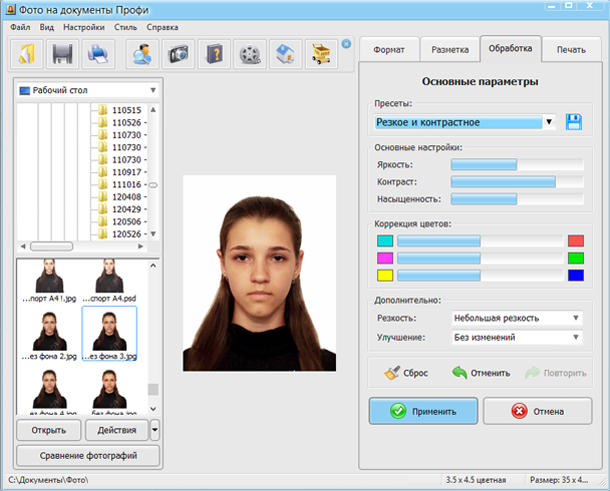
Task: Click the Применить button
Action: click(423, 411)
